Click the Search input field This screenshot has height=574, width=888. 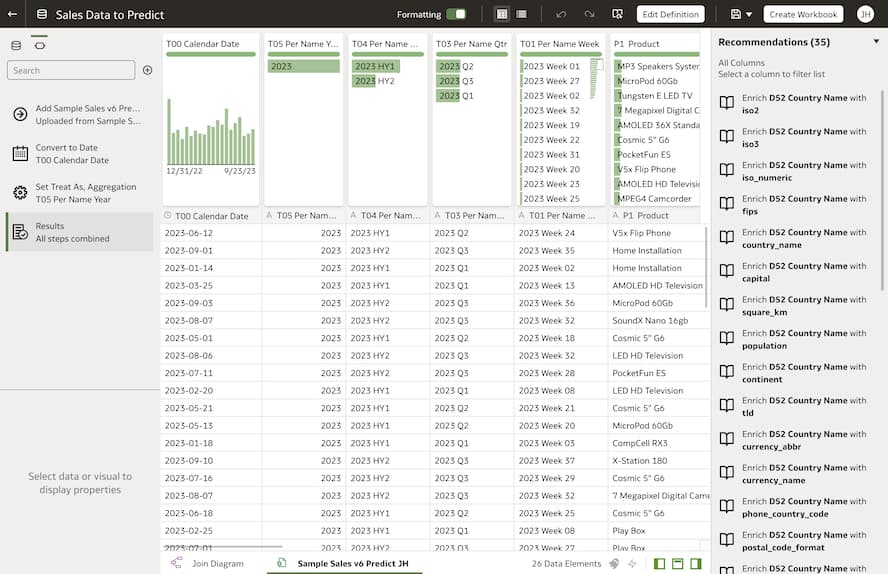point(71,70)
